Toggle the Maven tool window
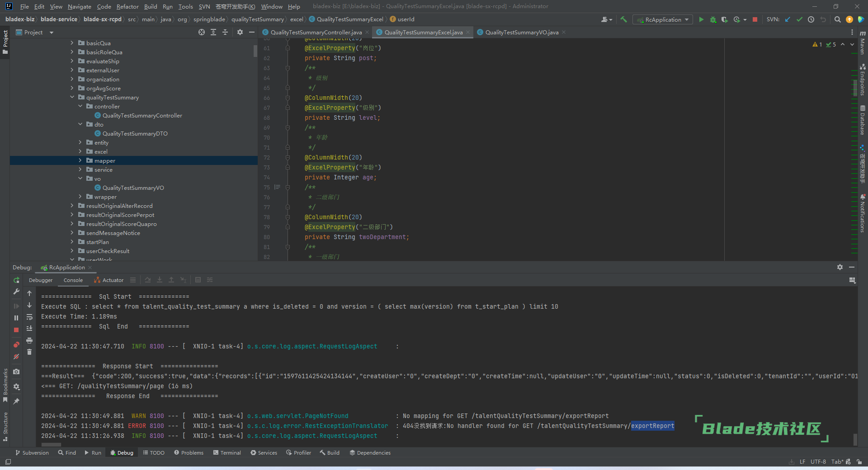The width and height of the screenshot is (868, 470). pyautogui.click(x=863, y=43)
